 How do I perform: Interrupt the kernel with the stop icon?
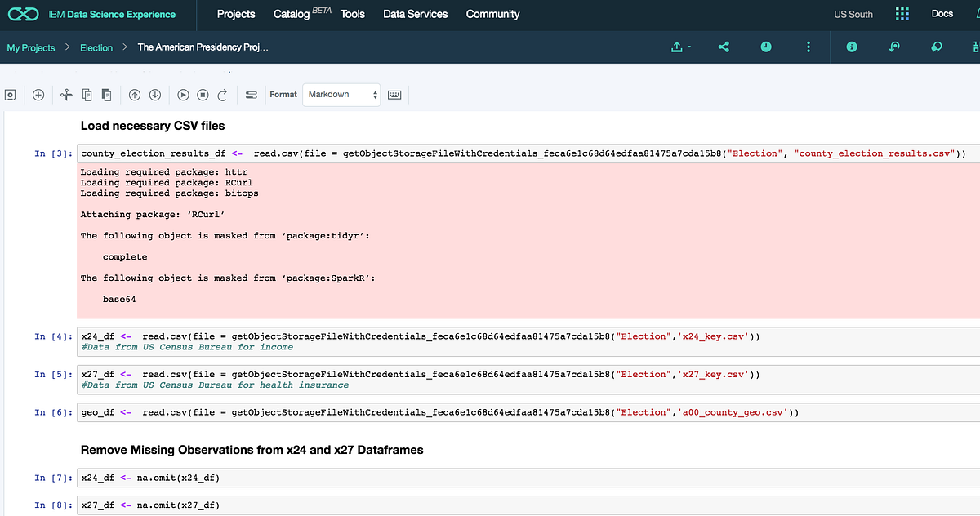click(203, 95)
